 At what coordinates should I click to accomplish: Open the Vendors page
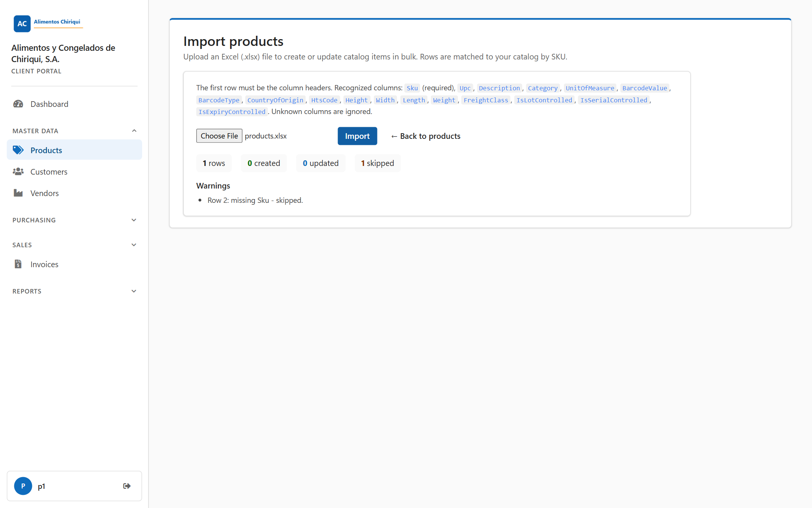74,193
